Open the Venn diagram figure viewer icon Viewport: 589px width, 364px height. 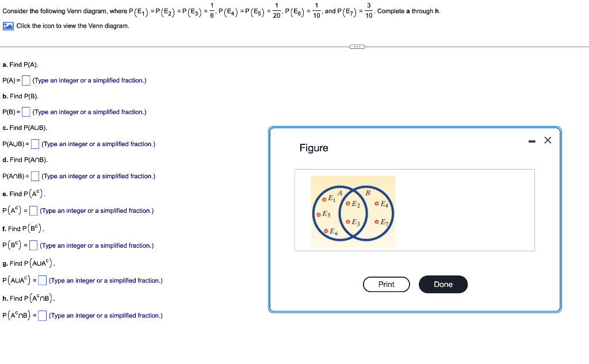pos(7,26)
